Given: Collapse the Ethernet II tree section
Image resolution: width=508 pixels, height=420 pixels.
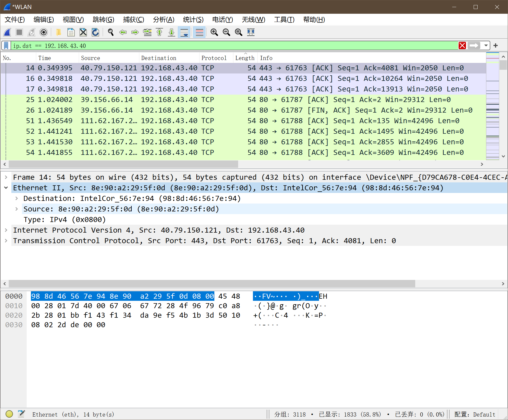Looking at the screenshot, I should click(6, 188).
